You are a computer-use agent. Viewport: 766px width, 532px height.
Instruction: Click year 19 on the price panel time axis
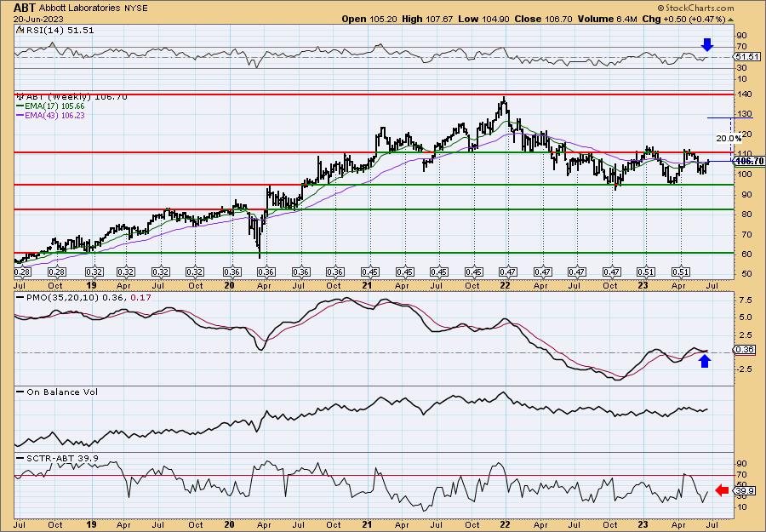coord(91,285)
